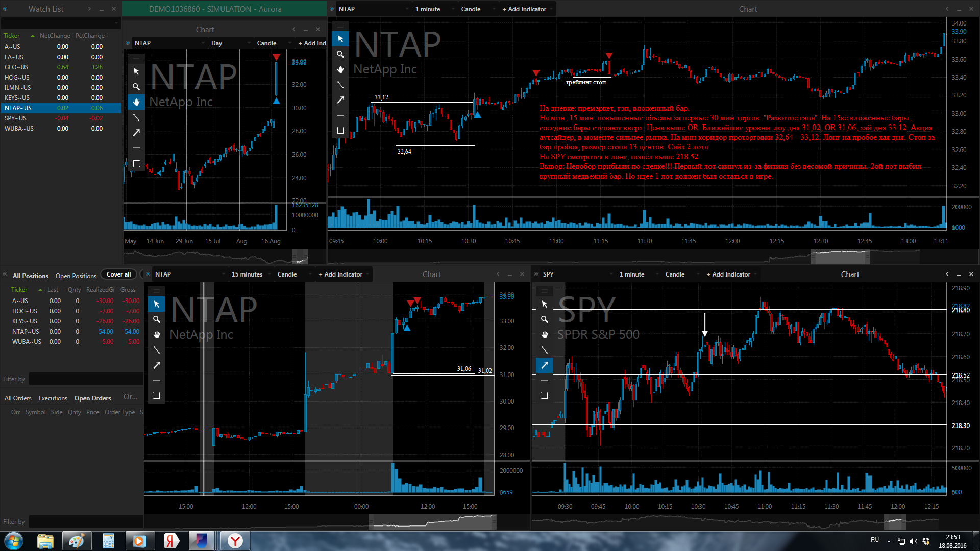Select hand pan tool in 15 minutes chart
980x551 pixels.
(157, 335)
